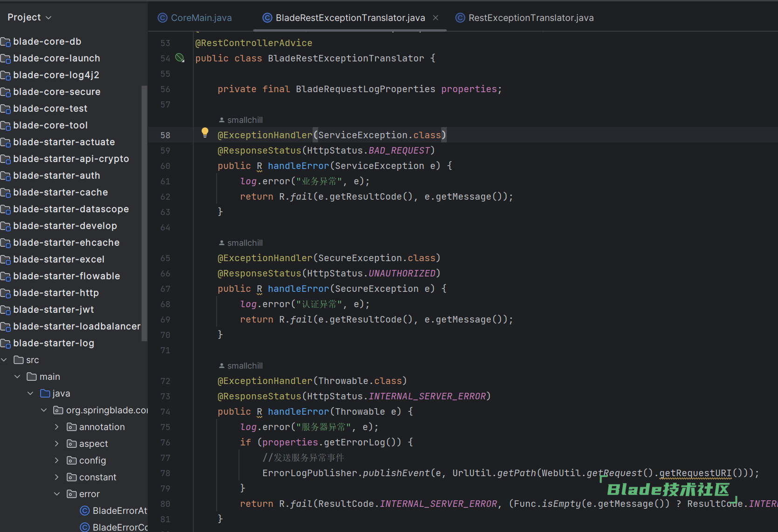778x532 pixels.
Task: Select blade-starter-http module
Action: [x=56, y=293]
